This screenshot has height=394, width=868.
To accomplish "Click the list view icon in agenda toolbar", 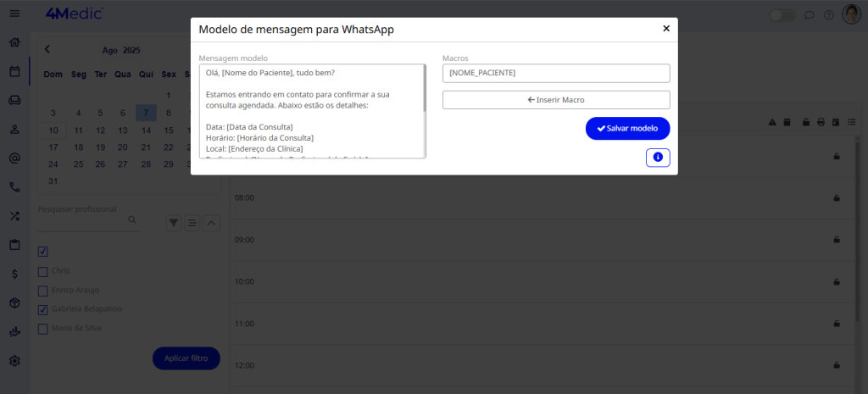I will coord(851,122).
